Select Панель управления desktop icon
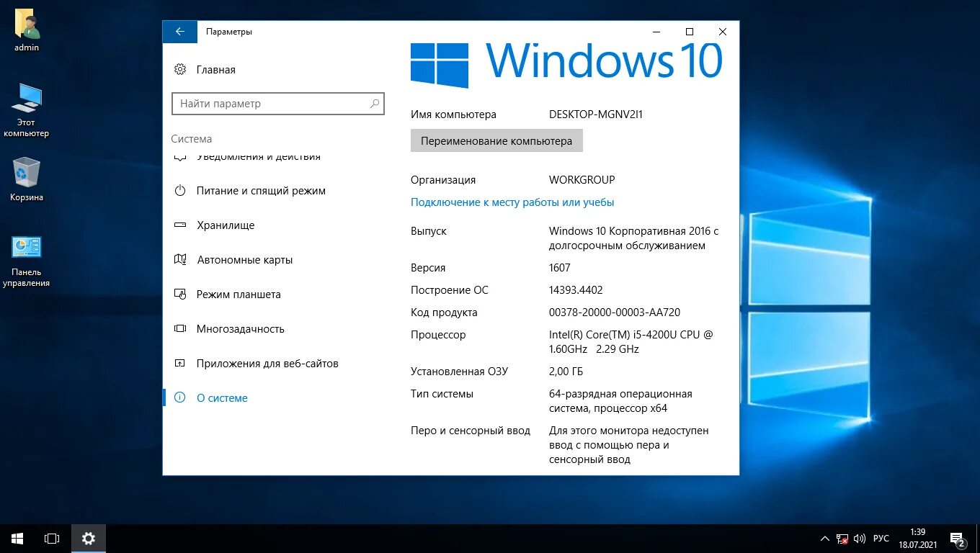 point(27,261)
